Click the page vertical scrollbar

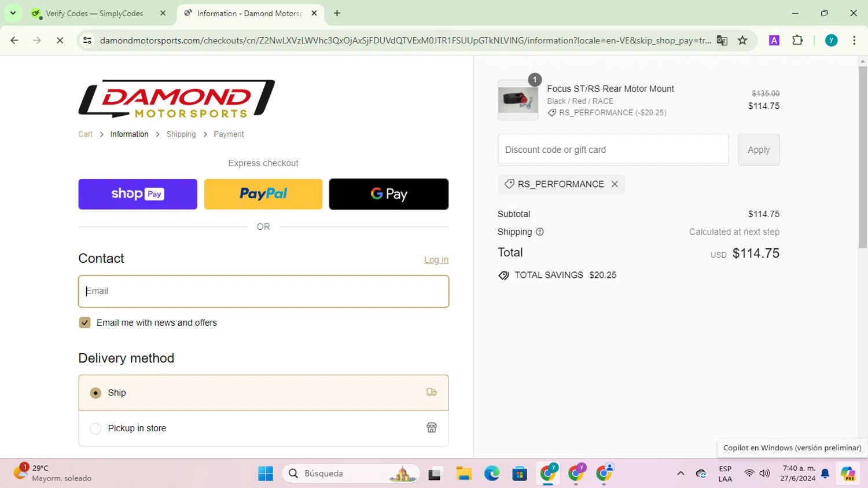point(863,156)
